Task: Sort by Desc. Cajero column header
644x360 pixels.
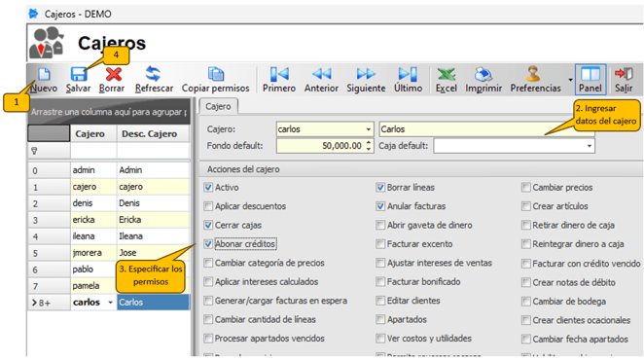Action: tap(153, 133)
